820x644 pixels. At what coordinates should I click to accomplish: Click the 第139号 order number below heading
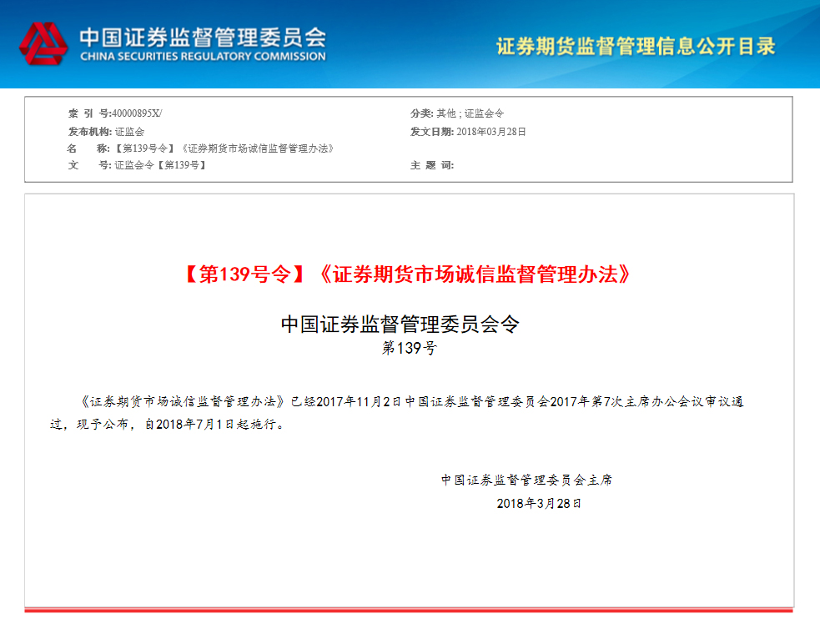click(x=409, y=348)
